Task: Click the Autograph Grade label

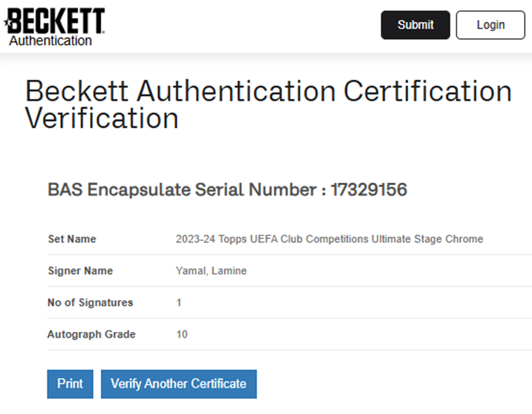Action: point(91,334)
